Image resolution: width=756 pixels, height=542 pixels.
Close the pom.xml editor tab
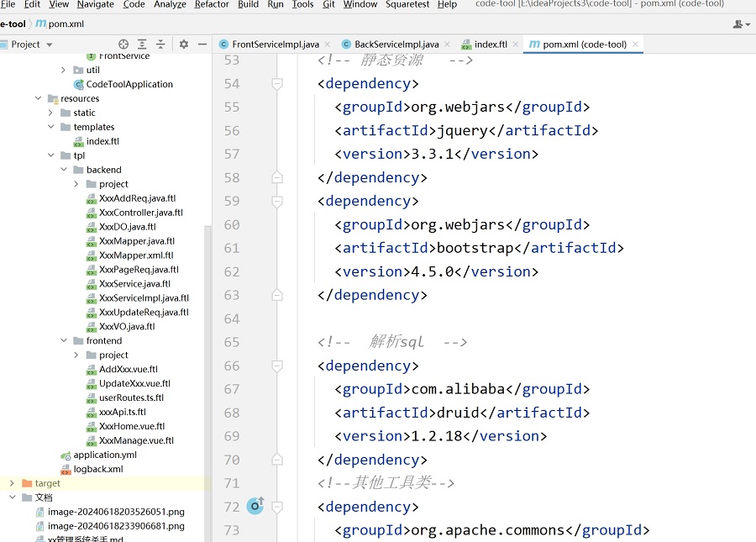[x=635, y=44]
